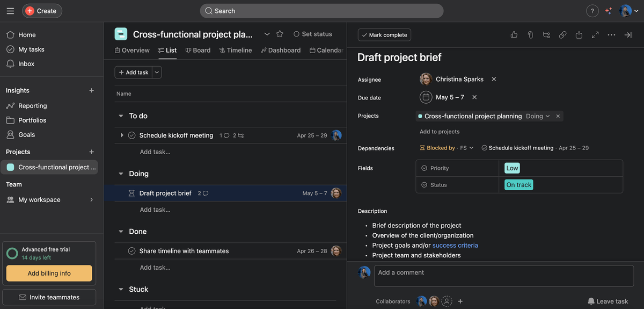This screenshot has width=644, height=309.
Task: Click the Mark complete button
Action: coord(384,35)
